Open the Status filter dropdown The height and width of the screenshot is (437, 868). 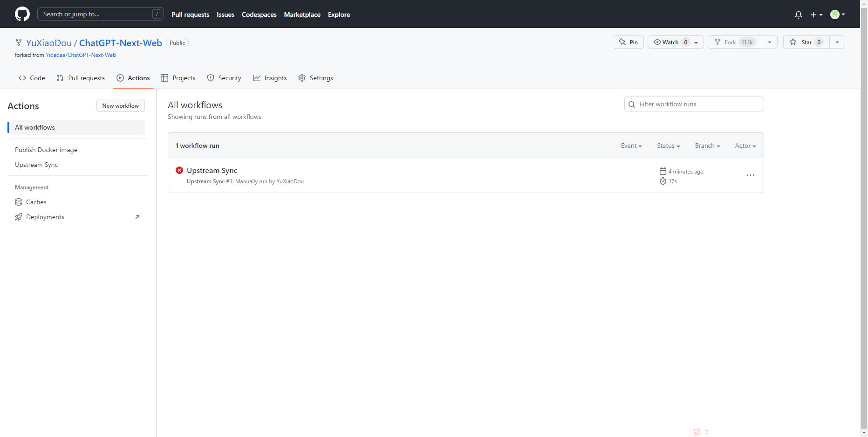point(668,146)
